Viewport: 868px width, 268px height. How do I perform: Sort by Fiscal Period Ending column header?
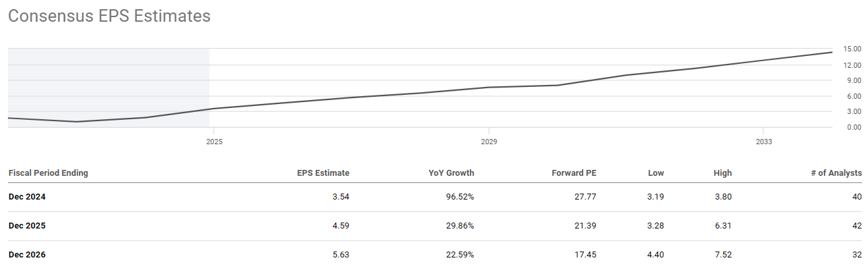coord(48,173)
